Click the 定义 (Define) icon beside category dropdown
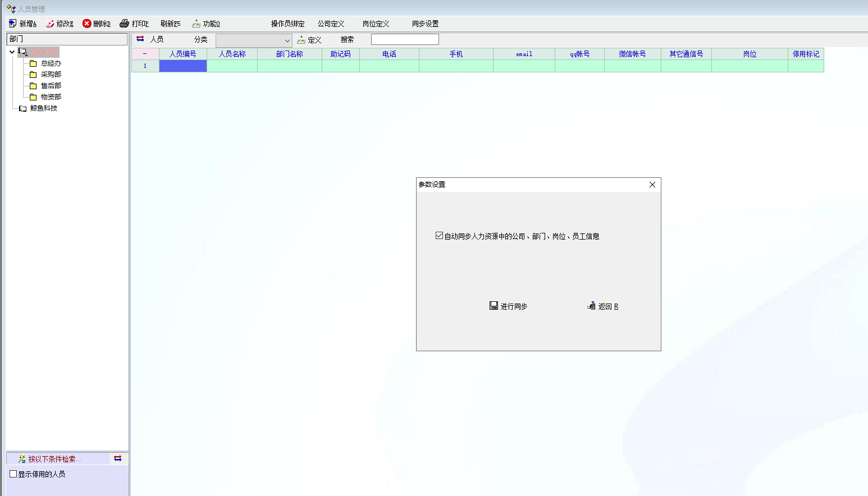The image size is (868, 496). pos(301,40)
